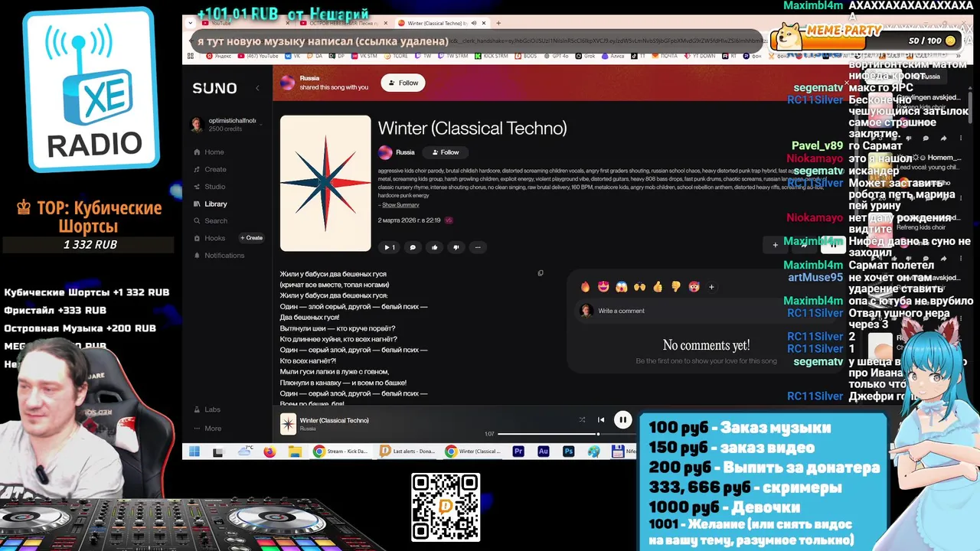The image size is (980, 551).
Task: Click the play count button under the date
Action: 389,247
